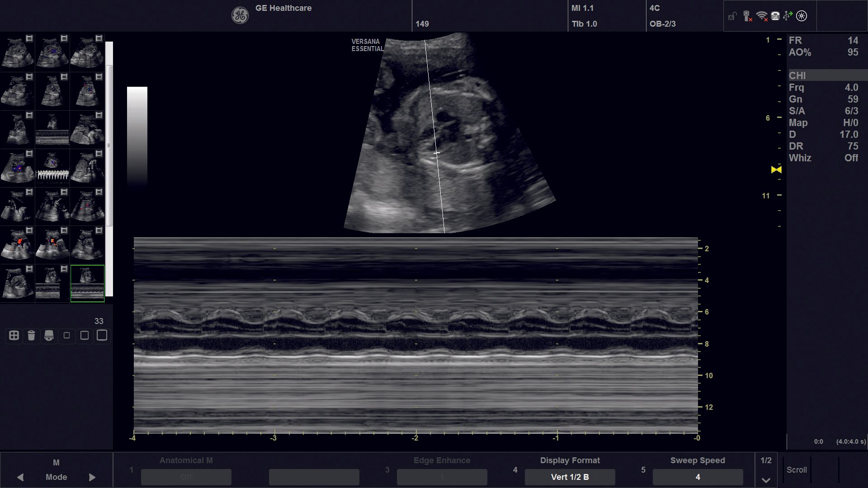Click the yellow focus position marker on the depth scale

[x=776, y=169]
